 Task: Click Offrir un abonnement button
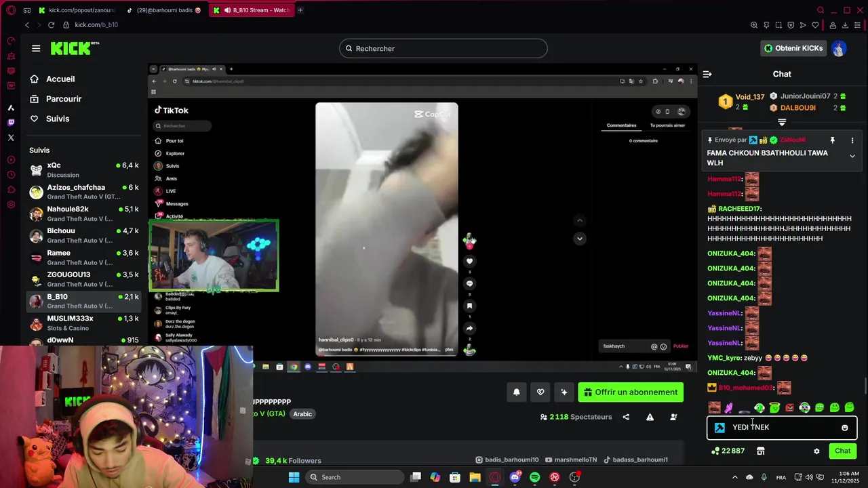coord(631,392)
